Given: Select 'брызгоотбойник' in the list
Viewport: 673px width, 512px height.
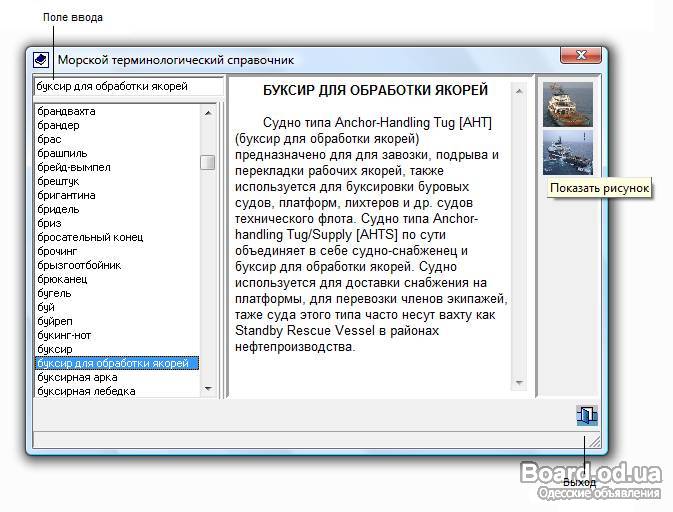Looking at the screenshot, I should [x=78, y=266].
